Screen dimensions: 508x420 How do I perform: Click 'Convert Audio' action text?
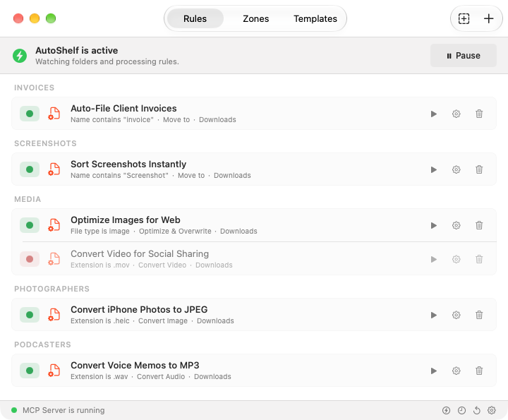[161, 376]
